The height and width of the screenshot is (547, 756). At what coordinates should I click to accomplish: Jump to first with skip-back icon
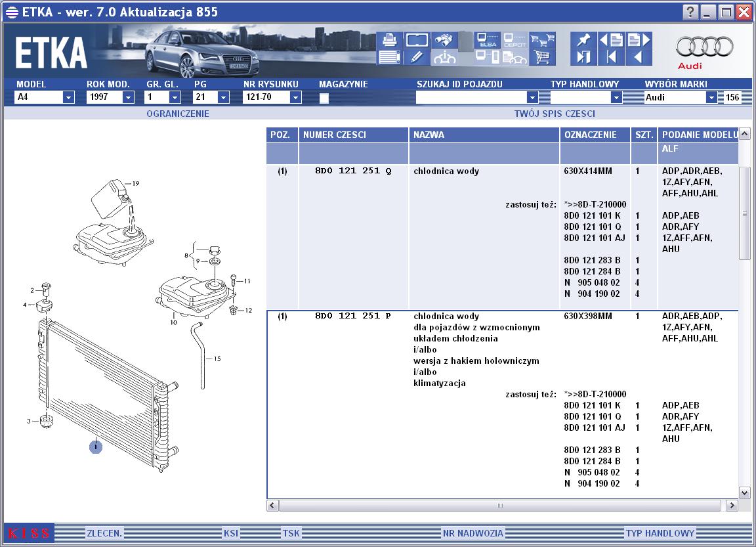tap(612, 57)
